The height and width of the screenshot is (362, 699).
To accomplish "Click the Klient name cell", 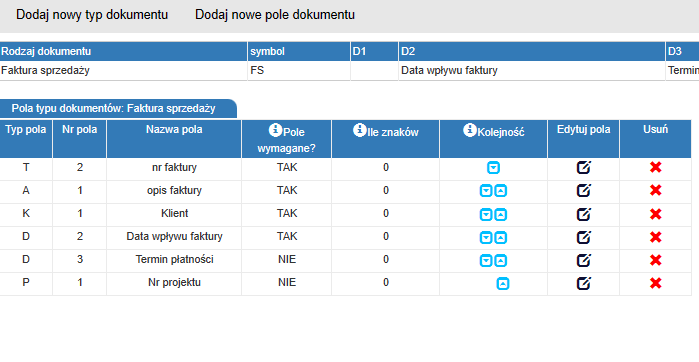I will pos(174,214).
